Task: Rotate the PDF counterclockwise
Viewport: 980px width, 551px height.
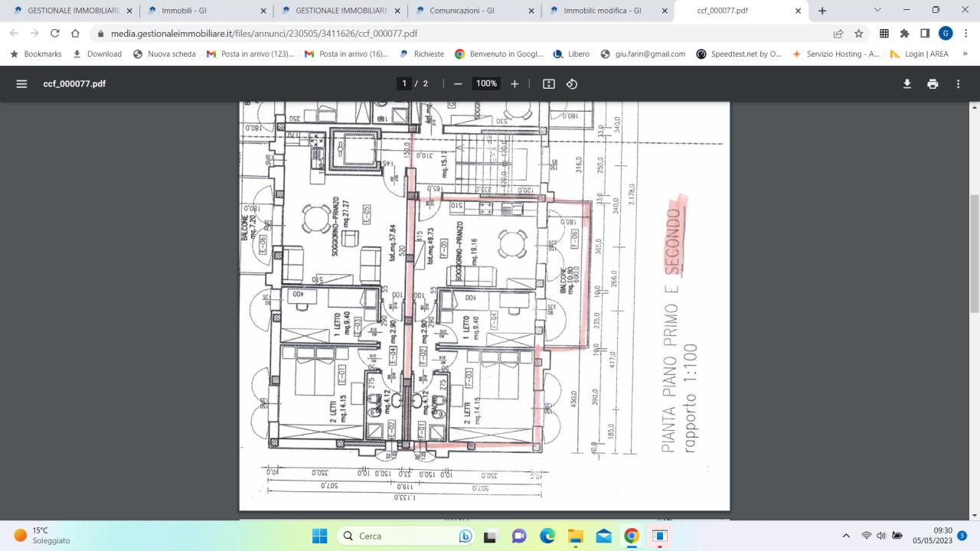Action: (x=572, y=84)
